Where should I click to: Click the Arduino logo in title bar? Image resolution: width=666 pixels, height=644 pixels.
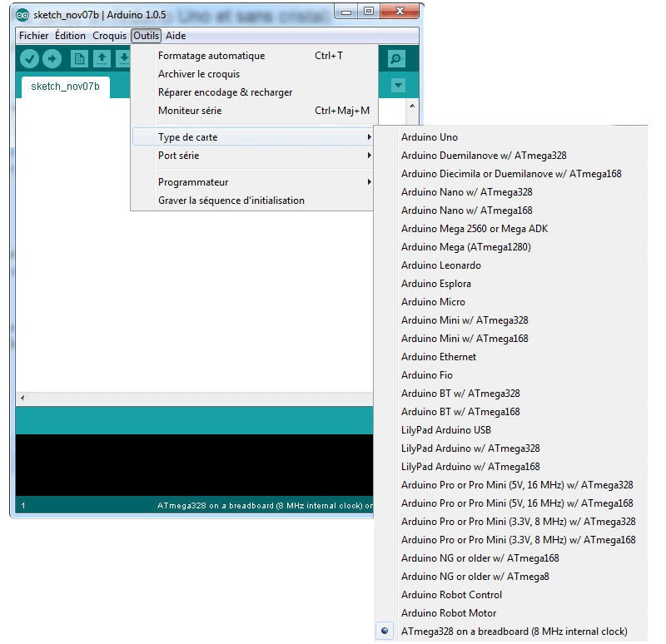coord(22,15)
